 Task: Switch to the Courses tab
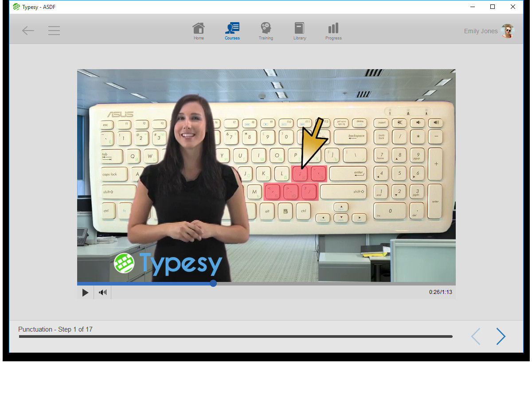(x=232, y=31)
